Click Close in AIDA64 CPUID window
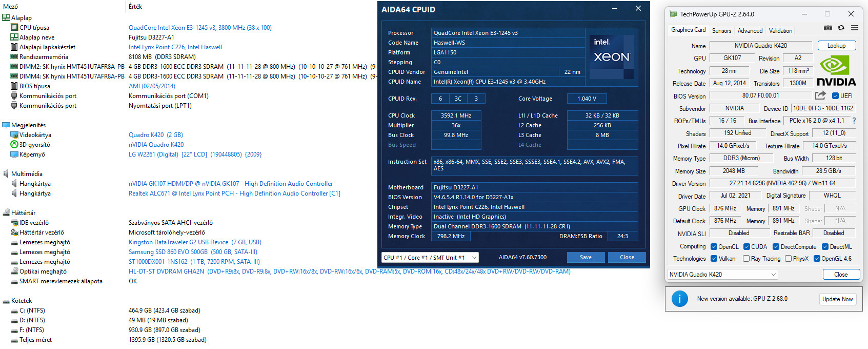This screenshot has height=349, width=868. [627, 257]
